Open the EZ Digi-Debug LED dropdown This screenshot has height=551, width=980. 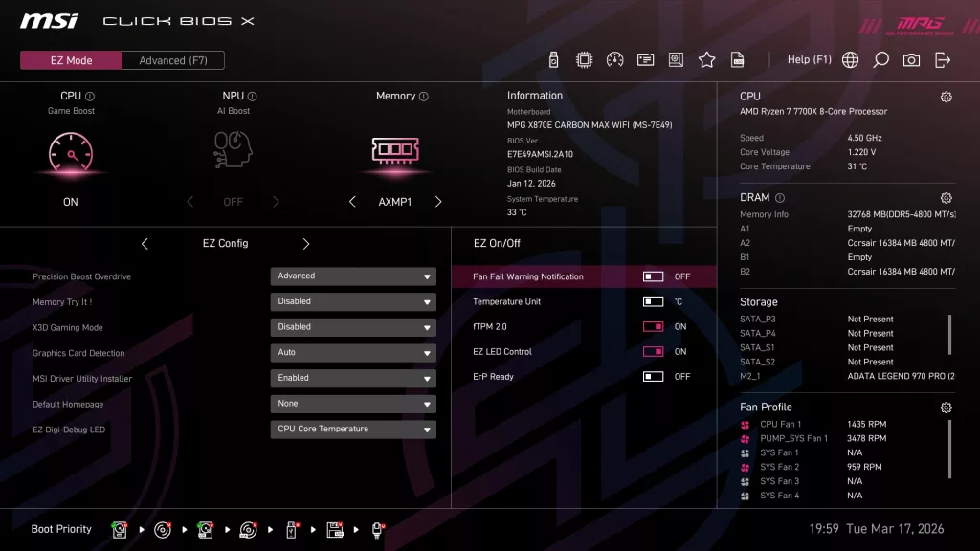[x=352, y=429]
